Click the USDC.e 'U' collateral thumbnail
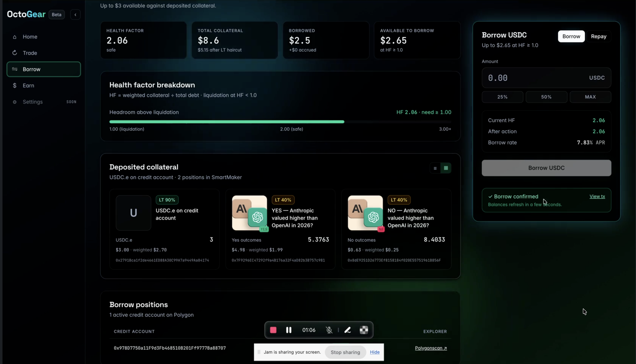 [x=133, y=213]
